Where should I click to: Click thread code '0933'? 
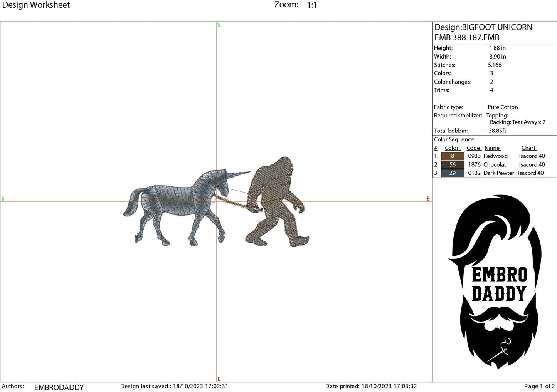(475, 156)
